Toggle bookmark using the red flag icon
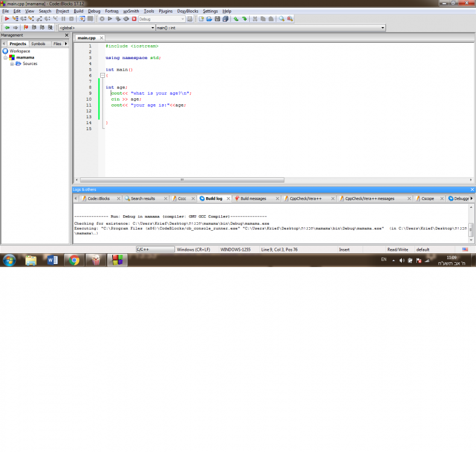The width and height of the screenshot is (476, 452). point(25,28)
